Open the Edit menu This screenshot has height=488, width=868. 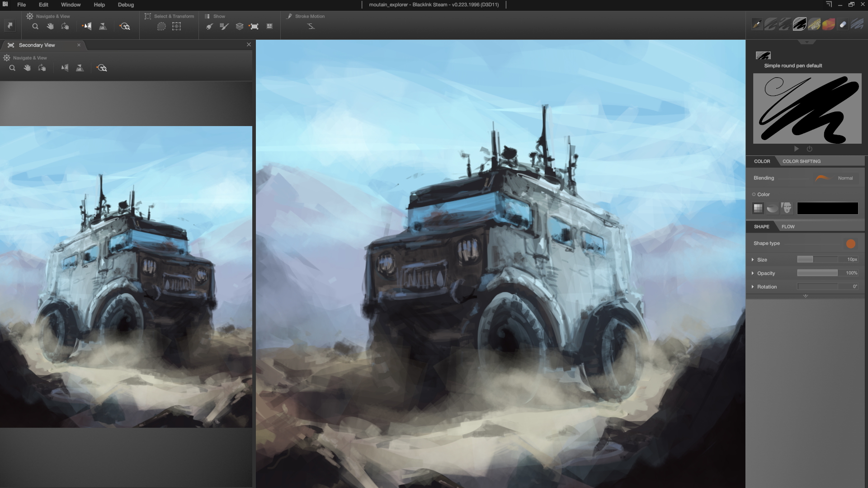(43, 5)
